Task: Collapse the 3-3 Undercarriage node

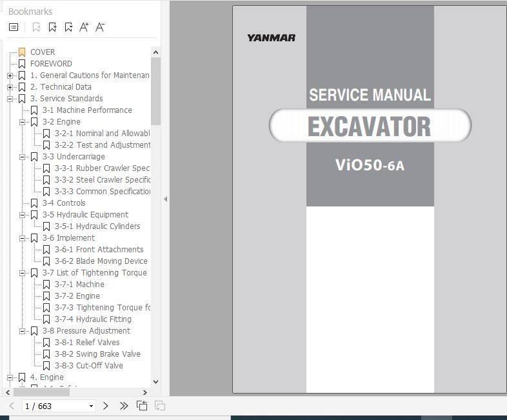Action: tap(22, 157)
